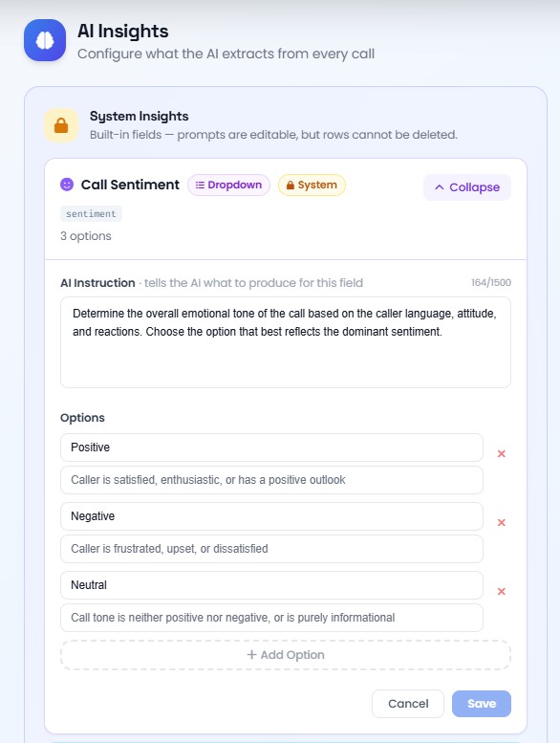The width and height of the screenshot is (560, 743).
Task: Save the Call Sentiment changes
Action: [x=482, y=704]
